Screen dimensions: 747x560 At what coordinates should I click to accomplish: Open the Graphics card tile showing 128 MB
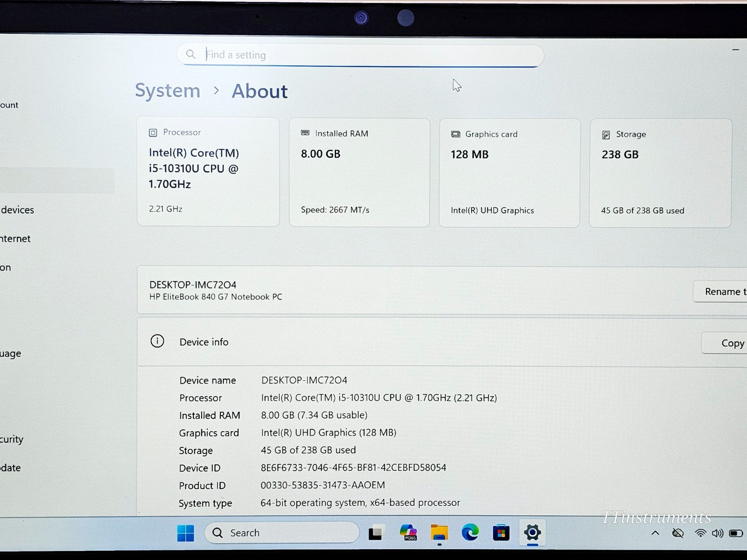point(509,173)
